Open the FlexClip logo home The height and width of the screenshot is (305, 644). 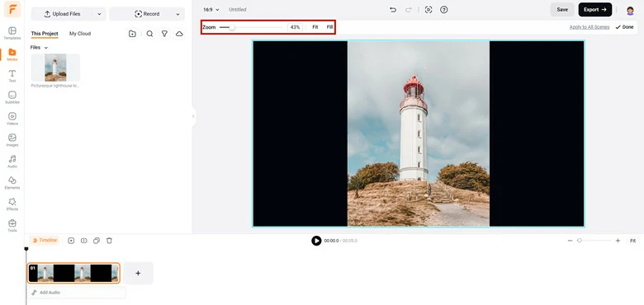point(12,9)
